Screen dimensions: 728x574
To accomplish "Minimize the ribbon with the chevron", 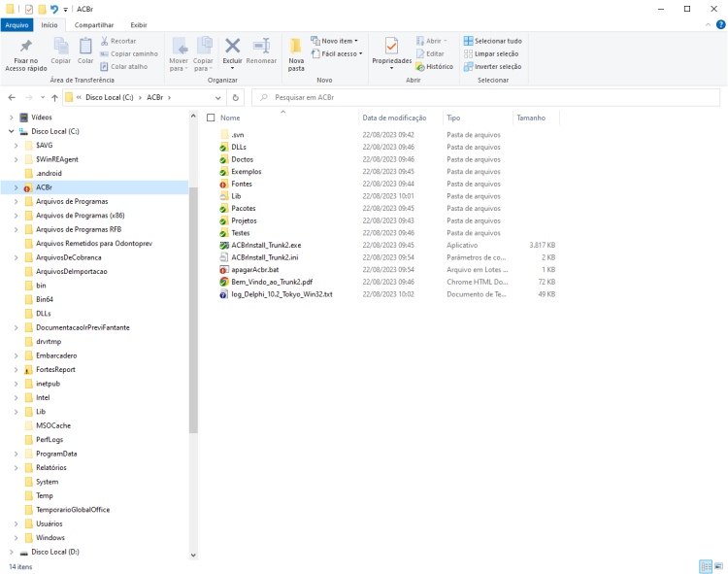I will coord(708,25).
